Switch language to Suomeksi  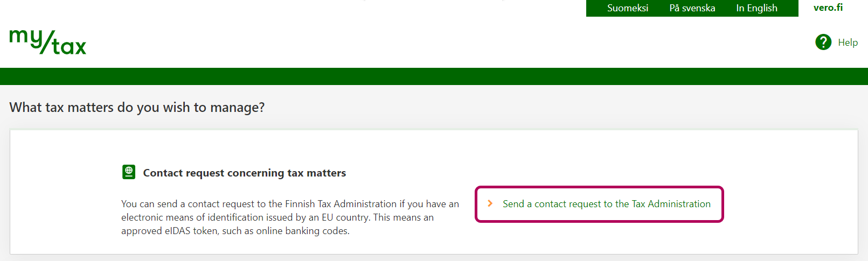pos(627,8)
